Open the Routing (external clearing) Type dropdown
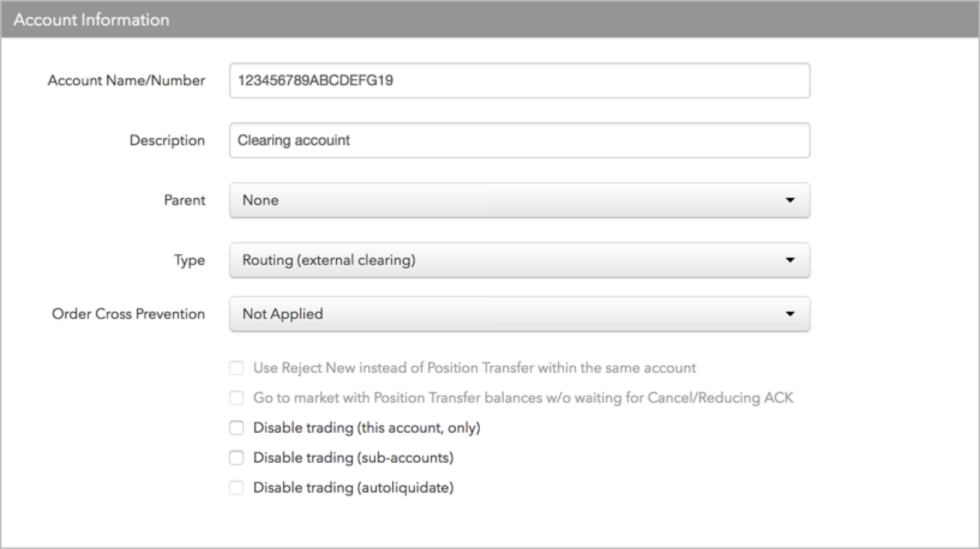The image size is (980, 549). pyautogui.click(x=519, y=260)
